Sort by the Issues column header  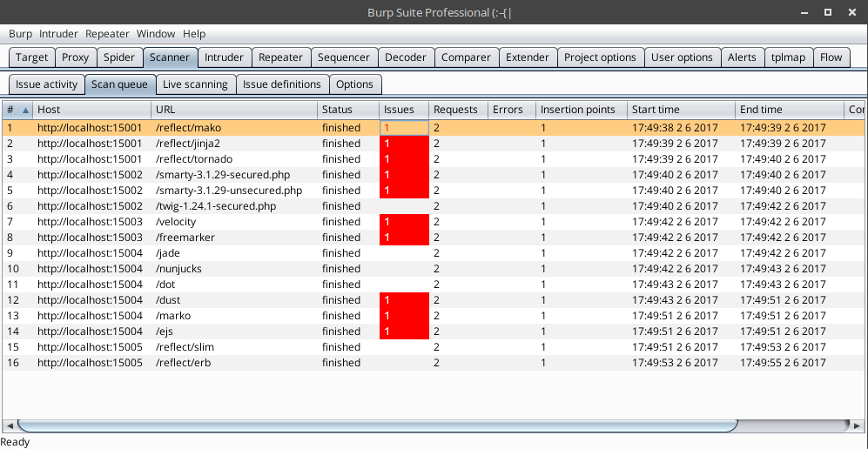coord(403,110)
